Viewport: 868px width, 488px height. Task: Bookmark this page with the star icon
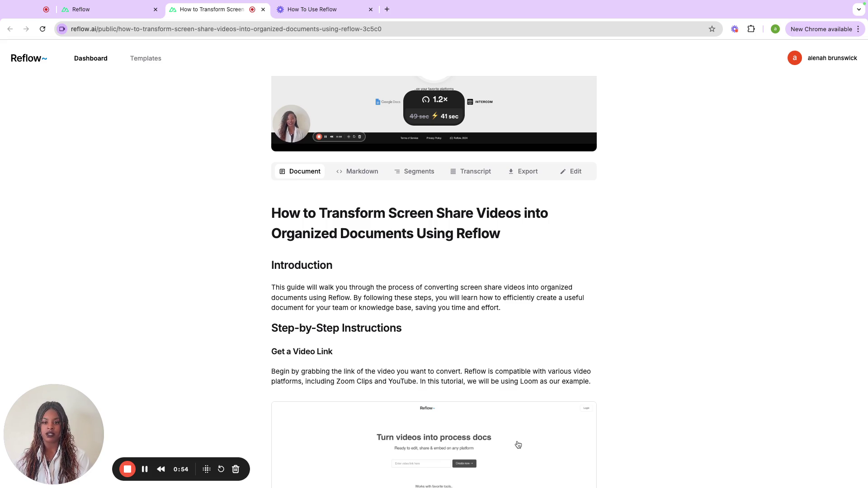coord(712,29)
